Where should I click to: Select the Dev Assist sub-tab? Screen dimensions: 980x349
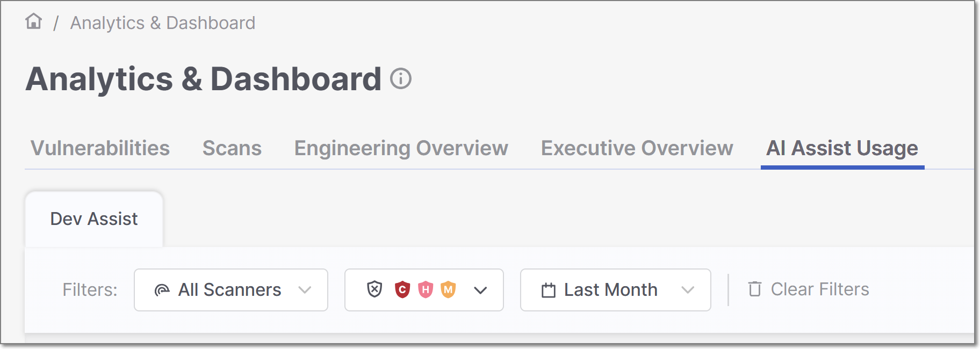click(x=94, y=219)
